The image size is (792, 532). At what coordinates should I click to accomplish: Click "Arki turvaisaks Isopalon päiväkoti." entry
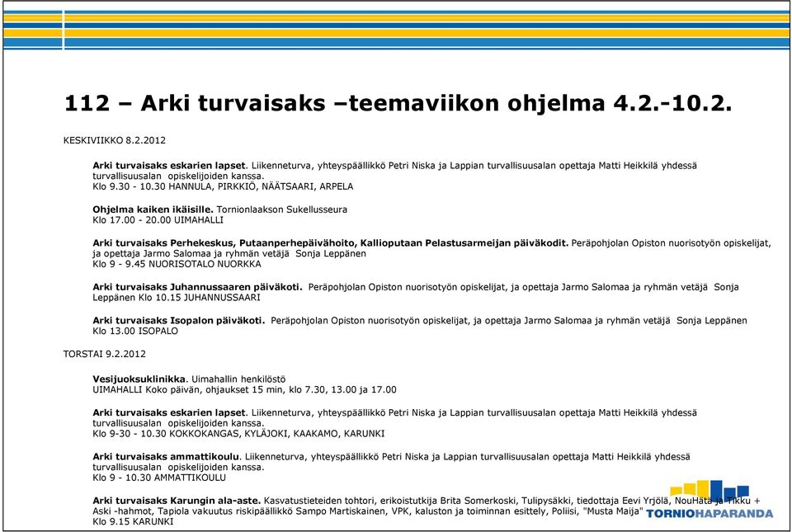[179, 321]
